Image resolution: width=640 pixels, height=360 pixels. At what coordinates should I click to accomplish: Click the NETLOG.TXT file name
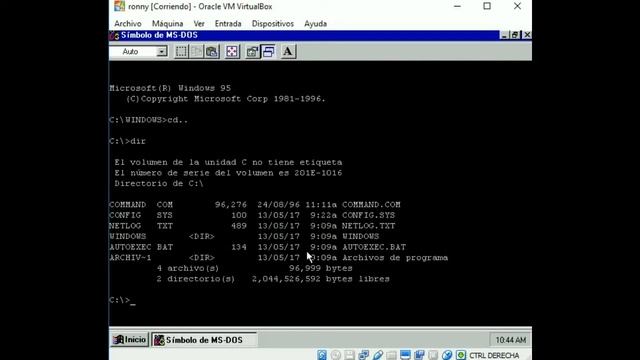coord(368,226)
